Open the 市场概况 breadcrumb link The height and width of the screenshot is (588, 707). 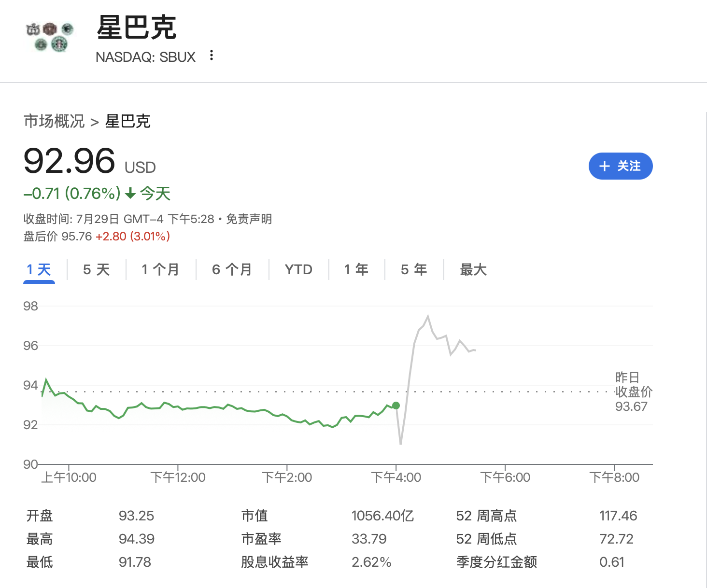pos(54,121)
